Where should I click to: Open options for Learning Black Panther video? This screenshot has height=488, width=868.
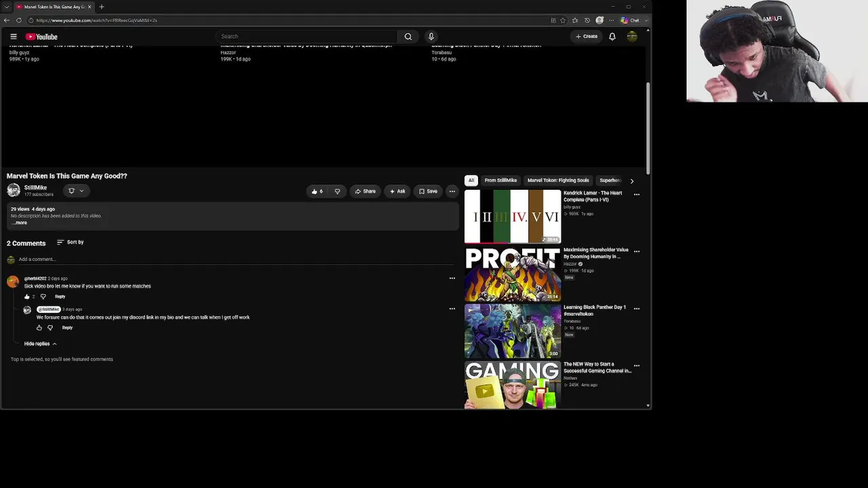pyautogui.click(x=636, y=308)
